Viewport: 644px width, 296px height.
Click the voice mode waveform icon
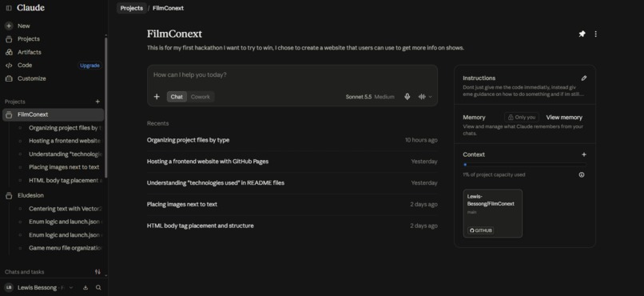422,97
